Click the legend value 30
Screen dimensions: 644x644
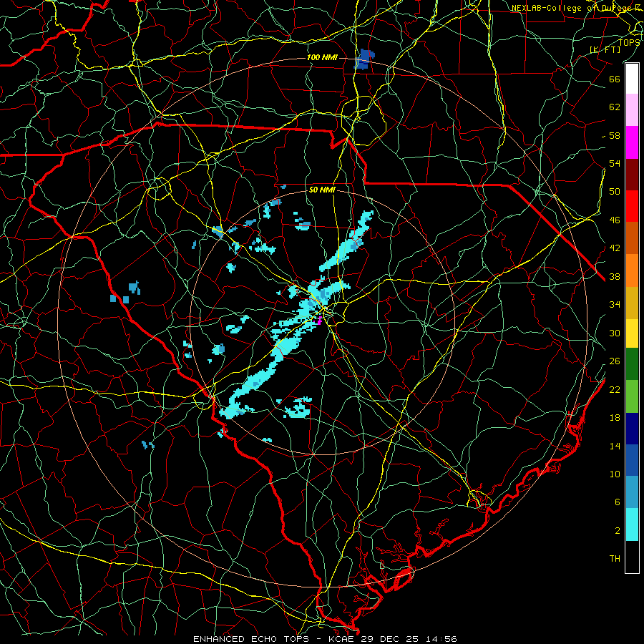615,333
